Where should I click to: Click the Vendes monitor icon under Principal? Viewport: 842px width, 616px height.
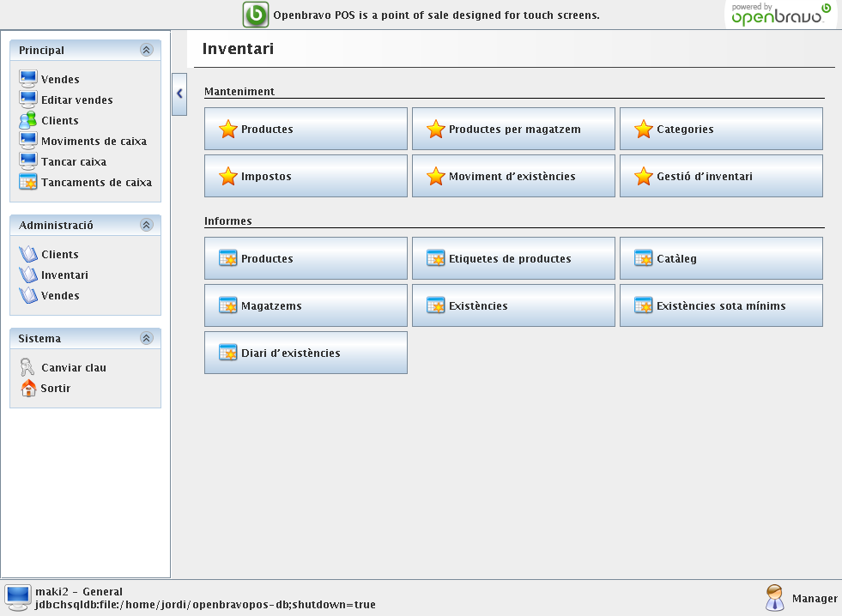coord(28,78)
